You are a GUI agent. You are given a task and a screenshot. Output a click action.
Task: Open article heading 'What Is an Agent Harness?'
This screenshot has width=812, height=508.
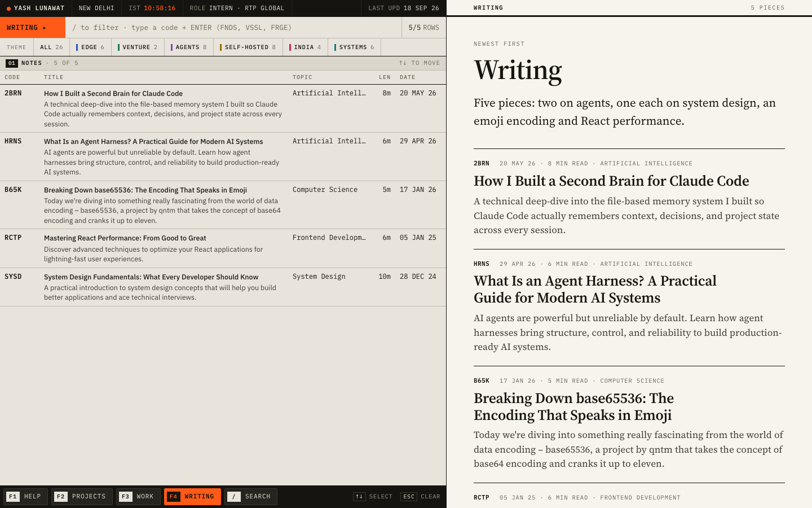tap(595, 290)
